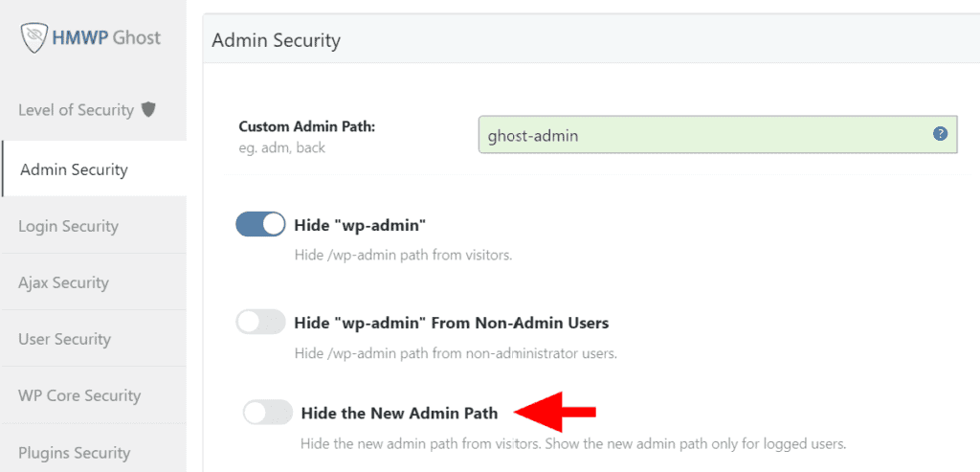This screenshot has width=980, height=472.
Task: Enable the From Non-Admin Users toggle switch
Action: point(260,323)
